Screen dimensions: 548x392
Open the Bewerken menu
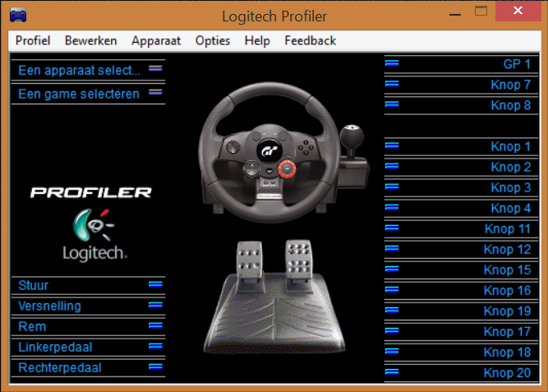click(x=91, y=40)
